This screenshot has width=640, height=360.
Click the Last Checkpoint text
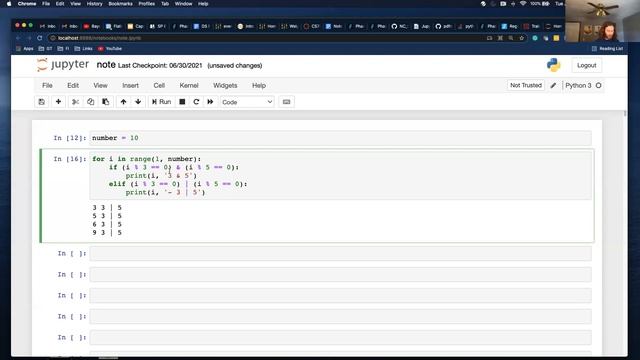click(160, 65)
